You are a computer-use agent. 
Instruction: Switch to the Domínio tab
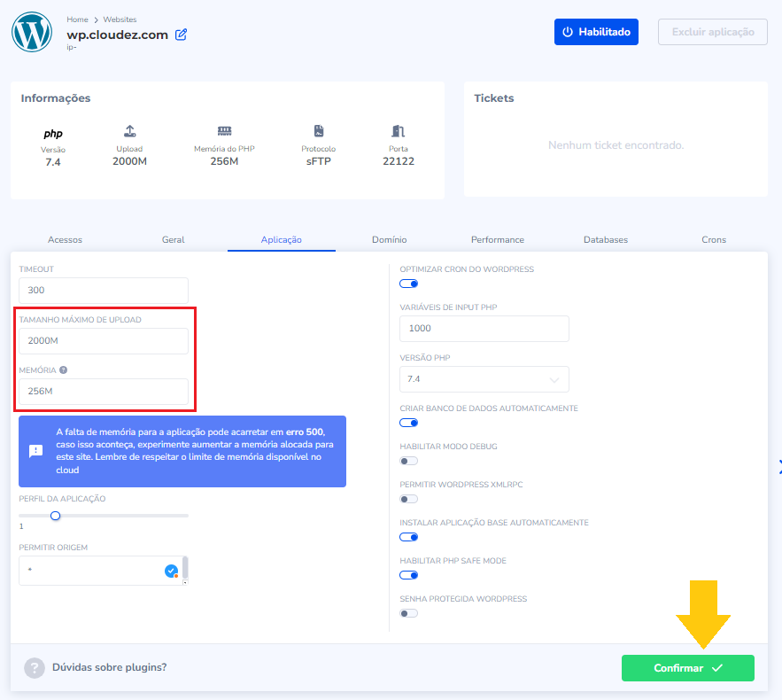[389, 240]
